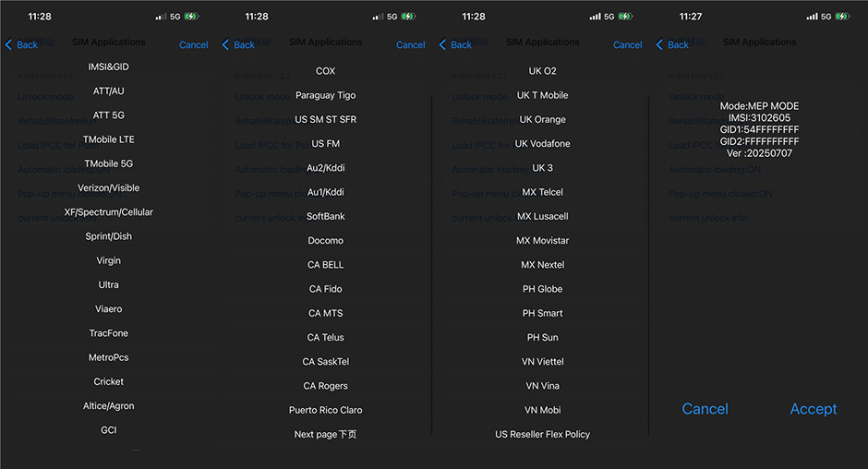Tap Back above the UK O2 list

click(455, 45)
